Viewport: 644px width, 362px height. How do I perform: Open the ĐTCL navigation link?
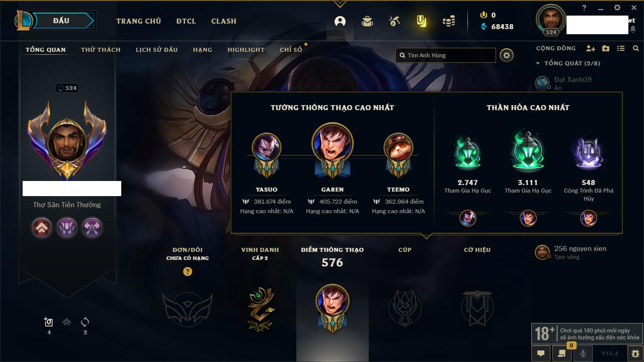click(186, 21)
